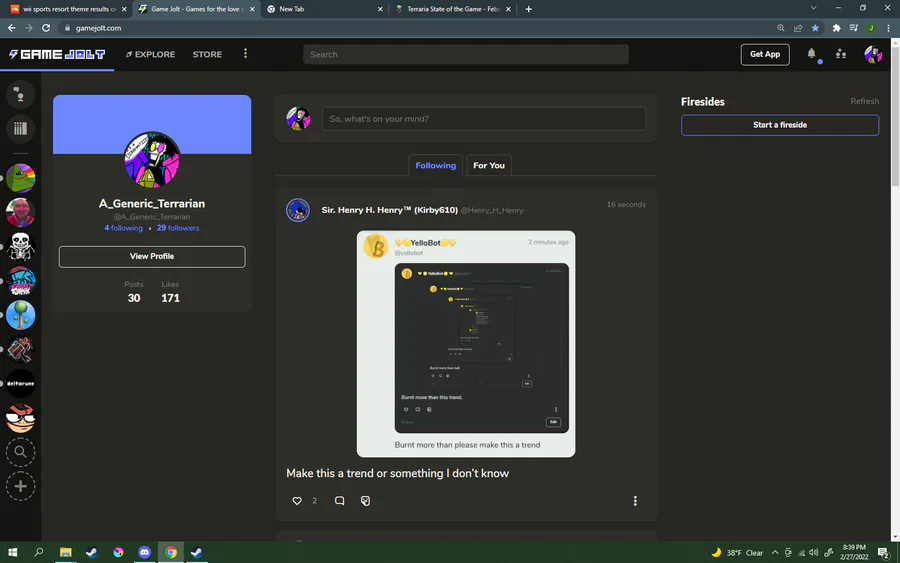Image resolution: width=900 pixels, height=563 pixels.
Task: Open the red-faced man community icon
Action: pos(20,212)
